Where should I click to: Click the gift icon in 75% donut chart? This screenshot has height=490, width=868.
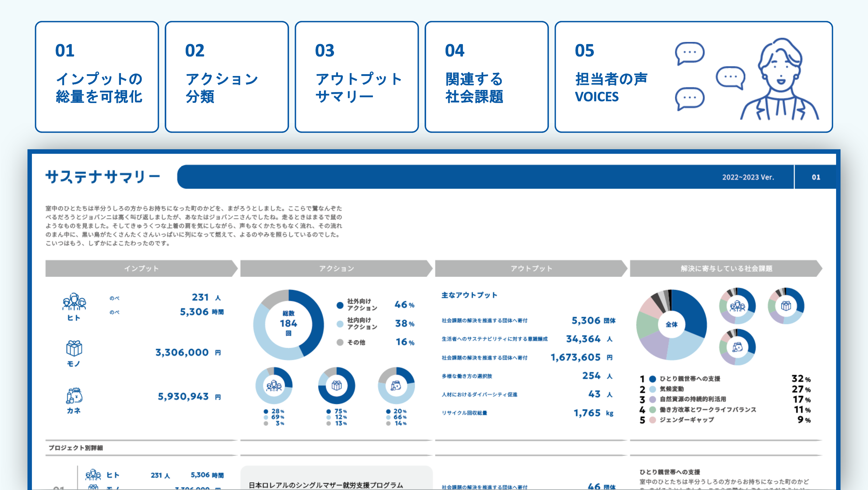coord(337,385)
